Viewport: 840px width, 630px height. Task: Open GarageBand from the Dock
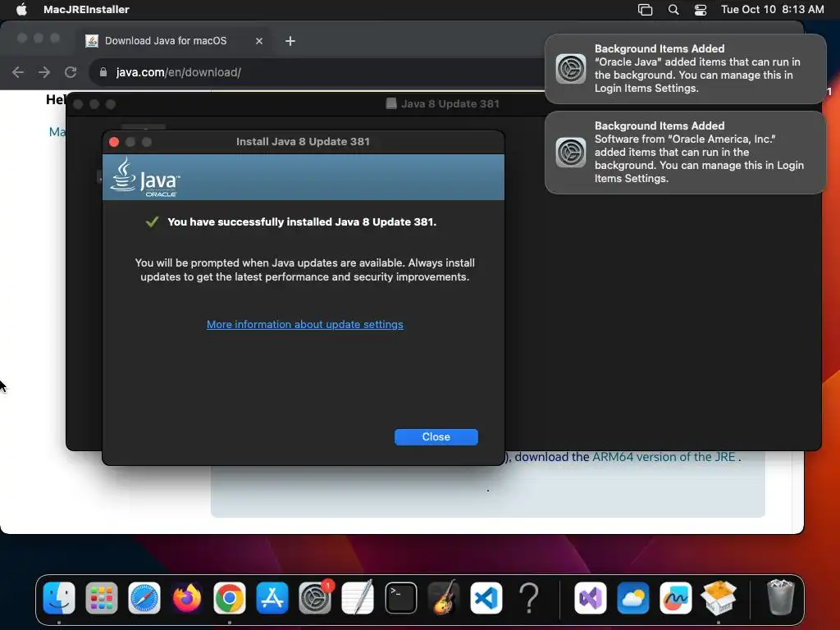click(444, 598)
